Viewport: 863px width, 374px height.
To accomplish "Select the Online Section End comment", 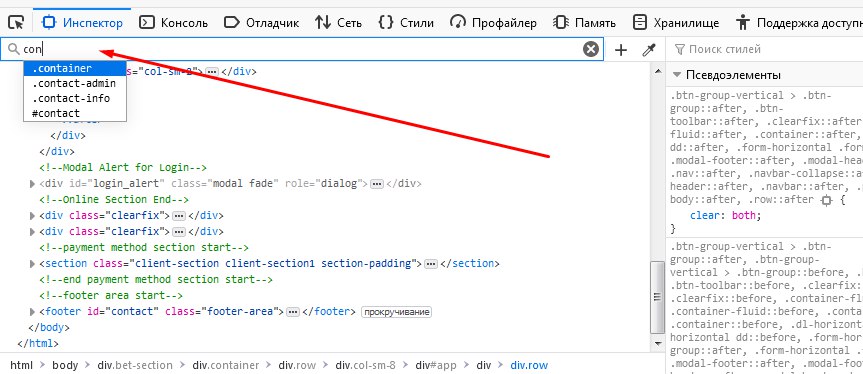I will [x=114, y=199].
